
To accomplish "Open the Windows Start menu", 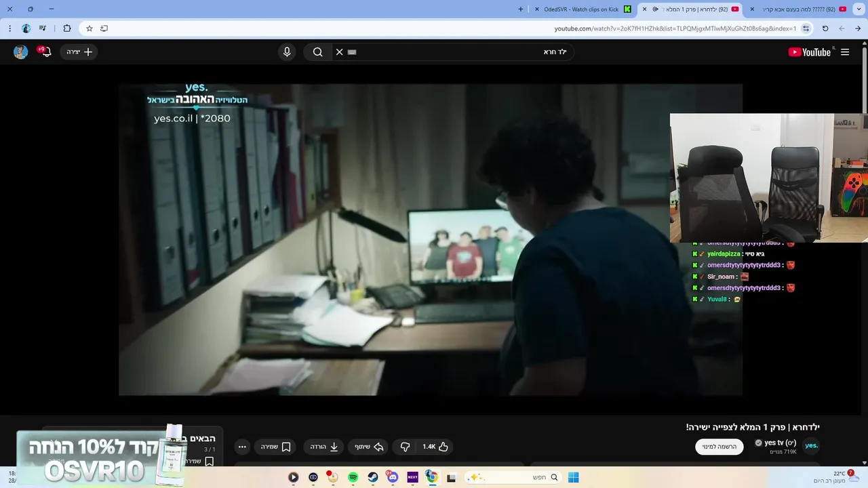I will (573, 477).
